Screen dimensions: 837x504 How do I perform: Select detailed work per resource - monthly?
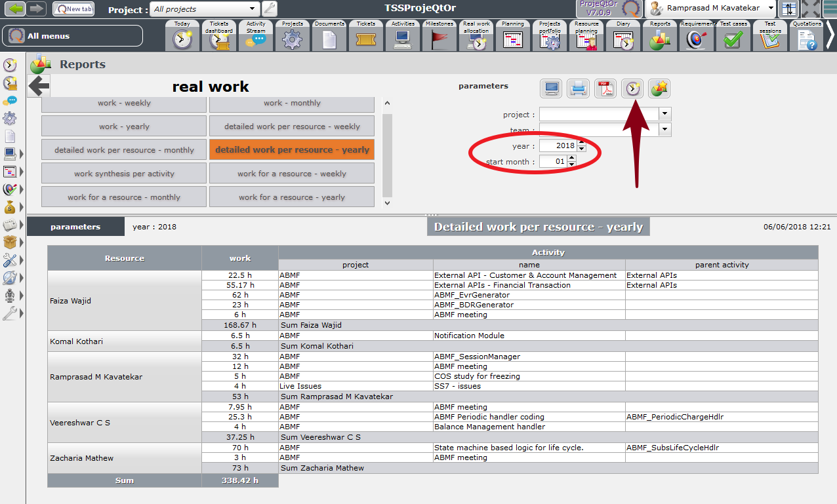[124, 150]
